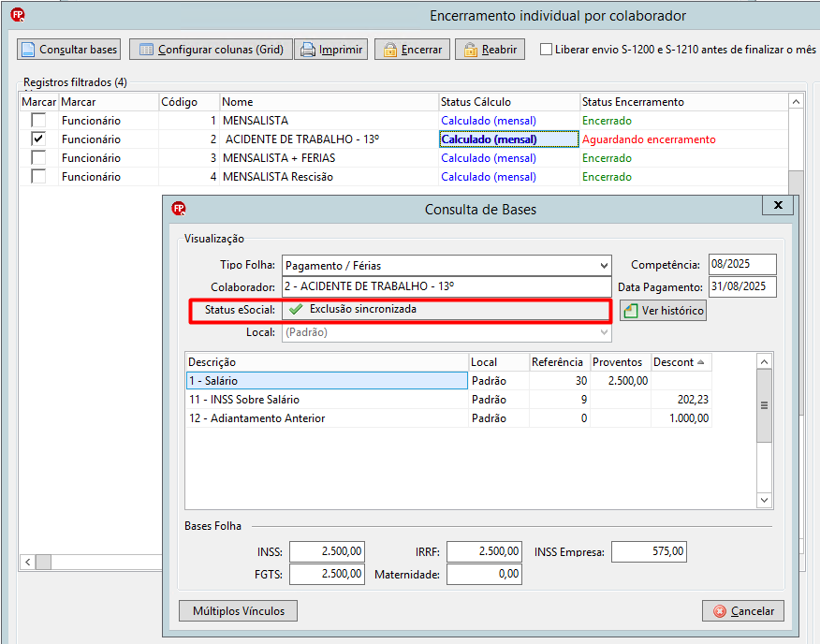This screenshot has height=644, width=820.
Task: Click the 1.000,00 discount value
Action: tap(689, 418)
